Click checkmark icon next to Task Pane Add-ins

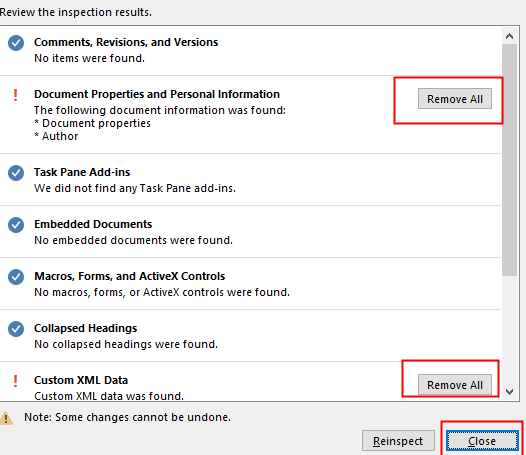pyautogui.click(x=16, y=173)
